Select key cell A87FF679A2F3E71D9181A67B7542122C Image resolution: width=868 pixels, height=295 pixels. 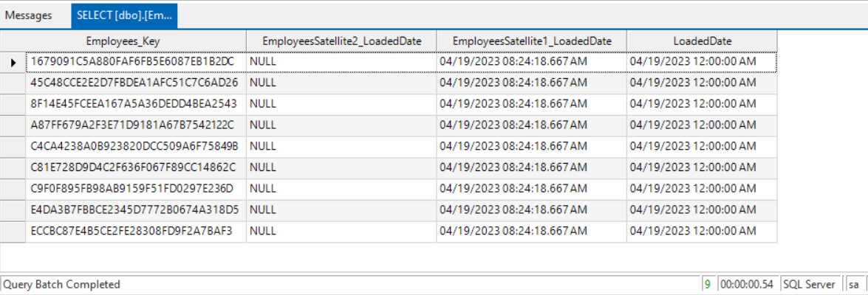click(x=132, y=125)
